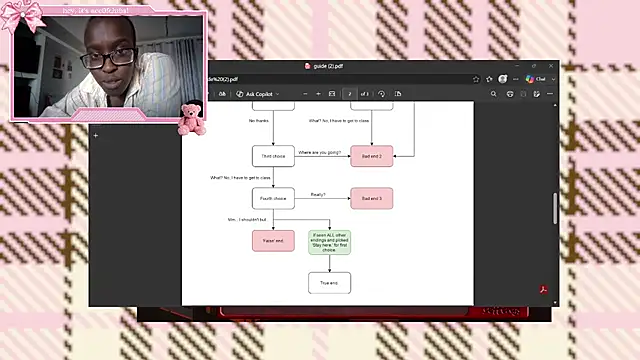The width and height of the screenshot is (640, 360).
Task: Bookmark this page with star icon
Action: [x=476, y=79]
